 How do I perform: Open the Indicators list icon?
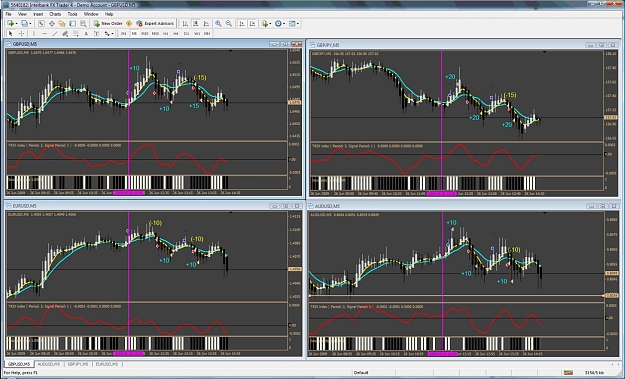click(x=264, y=24)
